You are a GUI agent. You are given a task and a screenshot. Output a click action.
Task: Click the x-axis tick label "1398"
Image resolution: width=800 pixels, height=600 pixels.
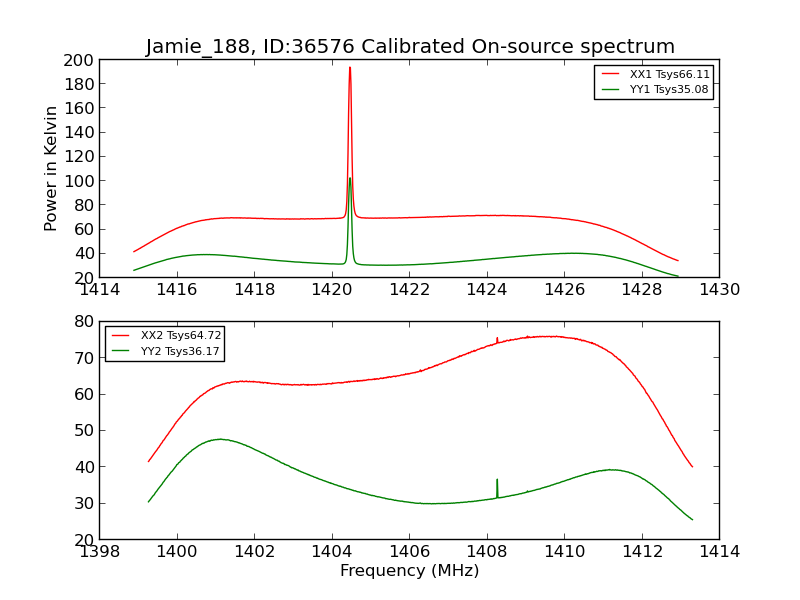(99, 551)
